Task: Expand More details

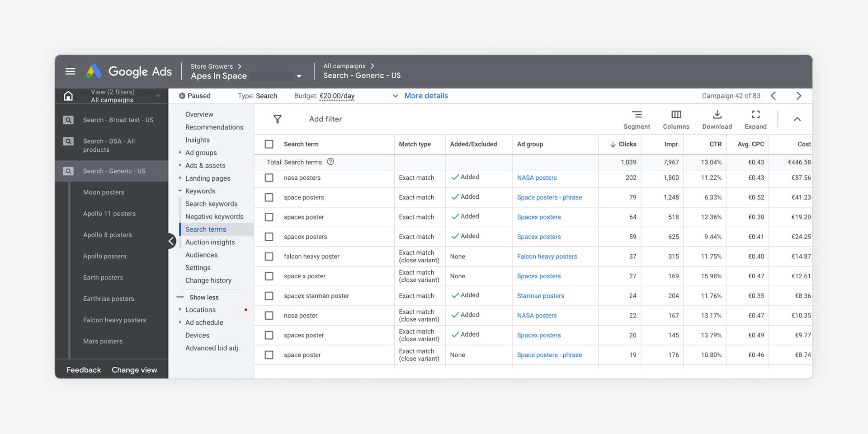Action: [420, 96]
